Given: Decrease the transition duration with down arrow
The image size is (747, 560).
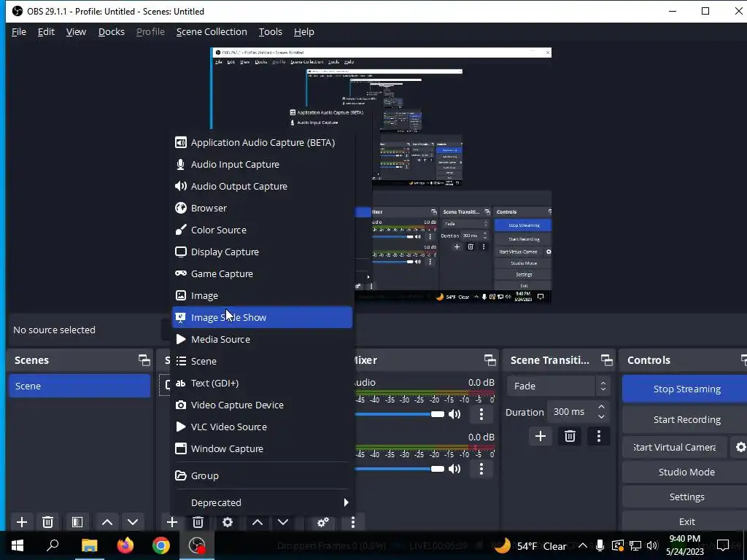Looking at the screenshot, I should [x=601, y=417].
